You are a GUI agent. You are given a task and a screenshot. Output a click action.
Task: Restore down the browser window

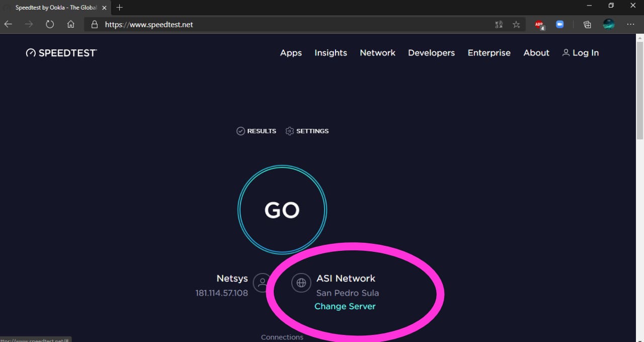click(x=611, y=6)
